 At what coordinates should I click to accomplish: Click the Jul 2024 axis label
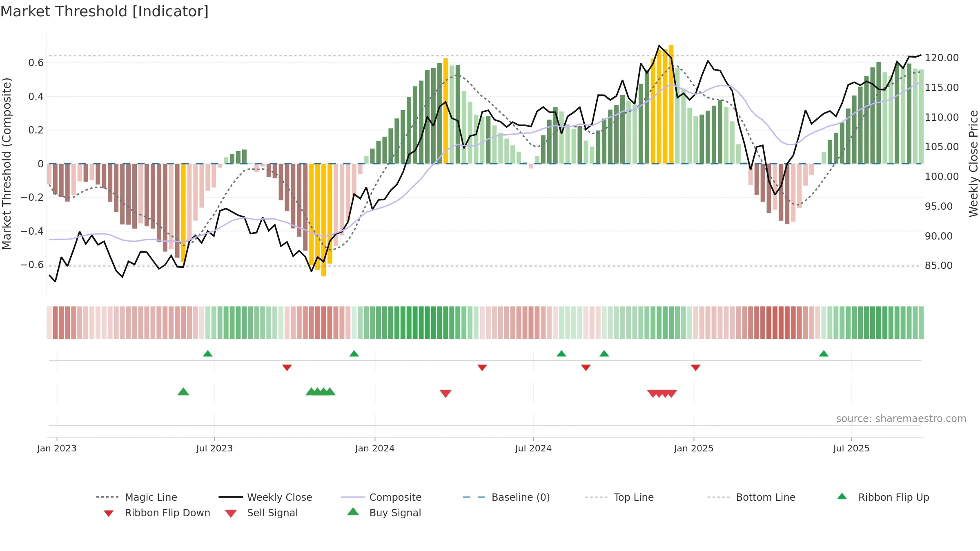click(x=533, y=449)
